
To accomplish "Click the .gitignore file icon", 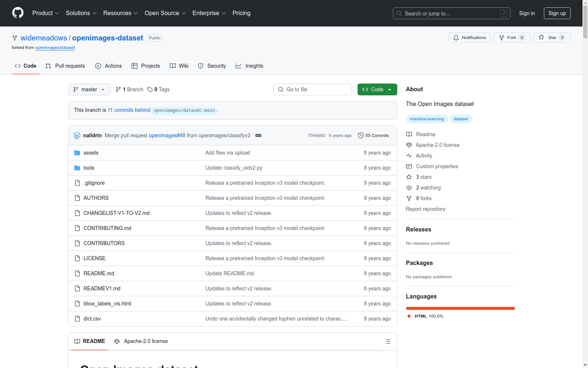I will 77,183.
